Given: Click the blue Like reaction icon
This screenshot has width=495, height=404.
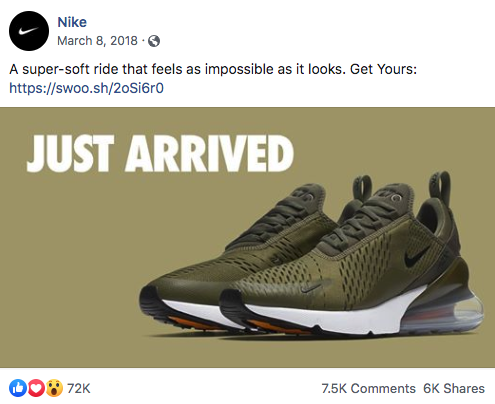Looking at the screenshot, I should pos(18,388).
